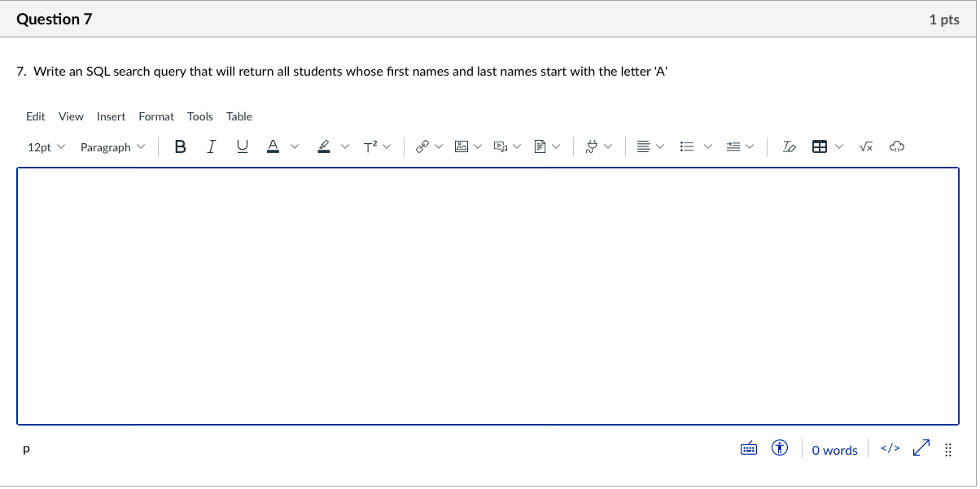The height and width of the screenshot is (489, 980).
Task: Click the editor resize handle dots
Action: pos(948,450)
